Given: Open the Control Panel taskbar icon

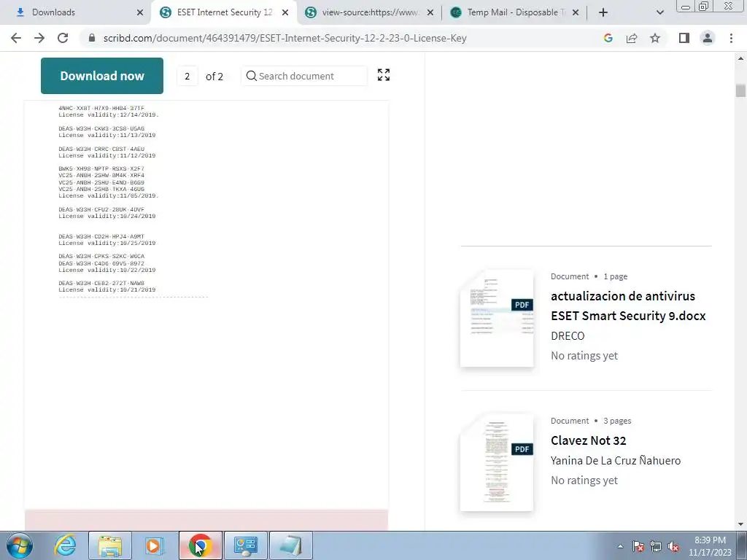Looking at the screenshot, I should 245,545.
